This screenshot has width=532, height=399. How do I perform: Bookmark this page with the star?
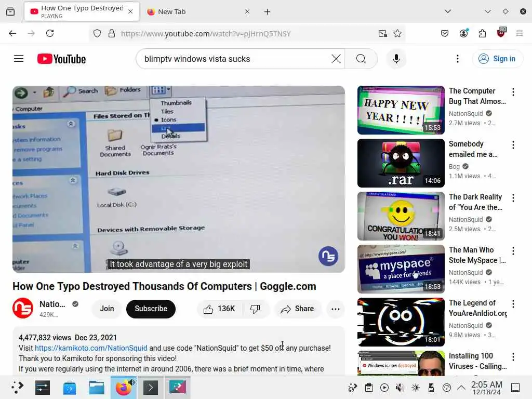click(397, 33)
